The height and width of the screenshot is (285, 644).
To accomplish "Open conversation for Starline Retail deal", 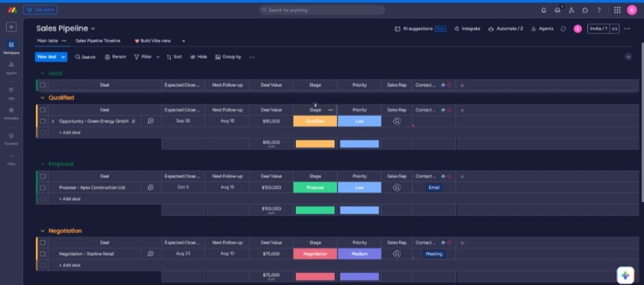I will 151,254.
